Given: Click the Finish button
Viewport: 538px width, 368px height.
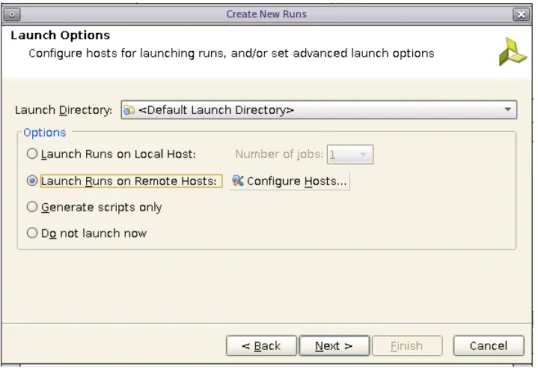Looking at the screenshot, I should (x=407, y=346).
